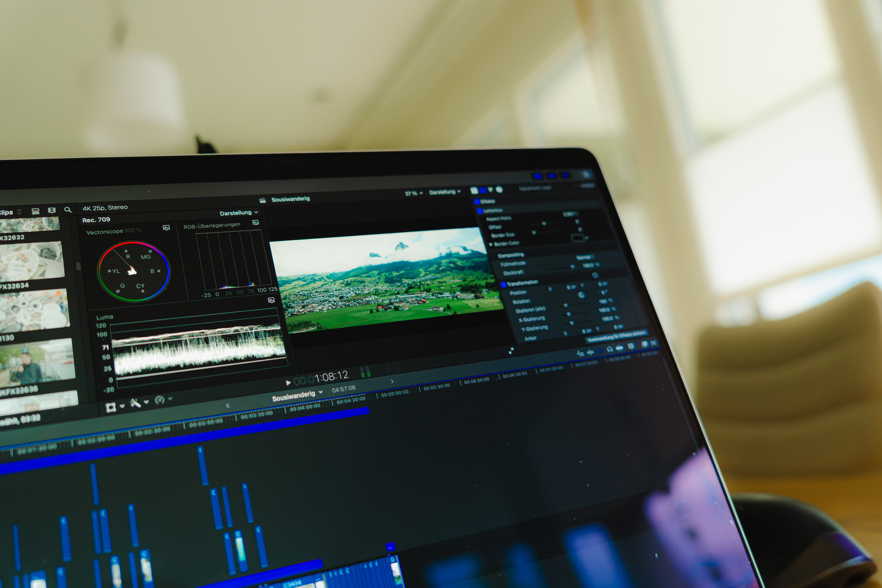Toggle the generator inspector blue tab
Image resolution: width=882 pixels, height=588 pixels.
(483, 190)
